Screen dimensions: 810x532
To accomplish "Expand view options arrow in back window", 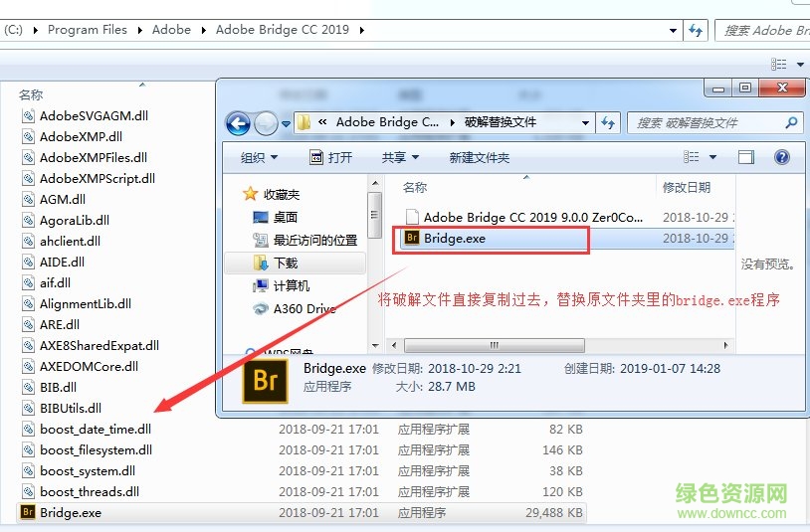I will pyautogui.click(x=800, y=65).
